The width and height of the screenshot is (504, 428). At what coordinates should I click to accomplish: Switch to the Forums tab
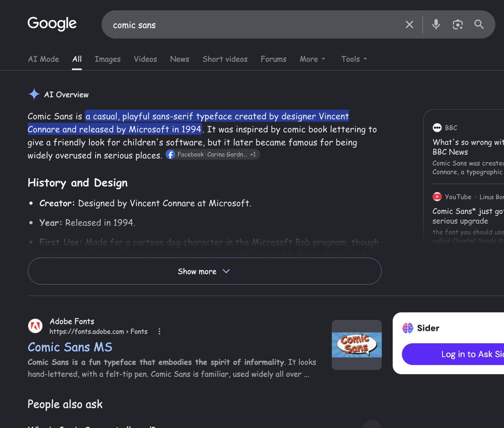click(x=273, y=59)
